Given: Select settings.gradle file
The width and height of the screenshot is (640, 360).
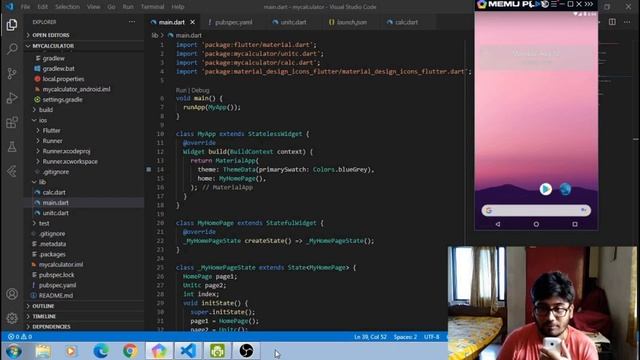Looking at the screenshot, I should click(62, 100).
